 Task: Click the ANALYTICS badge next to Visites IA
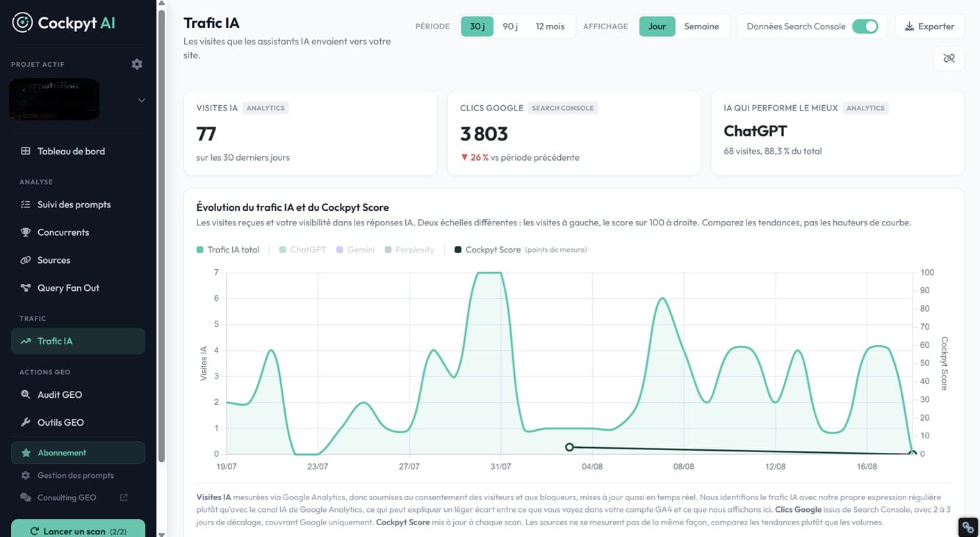click(266, 108)
